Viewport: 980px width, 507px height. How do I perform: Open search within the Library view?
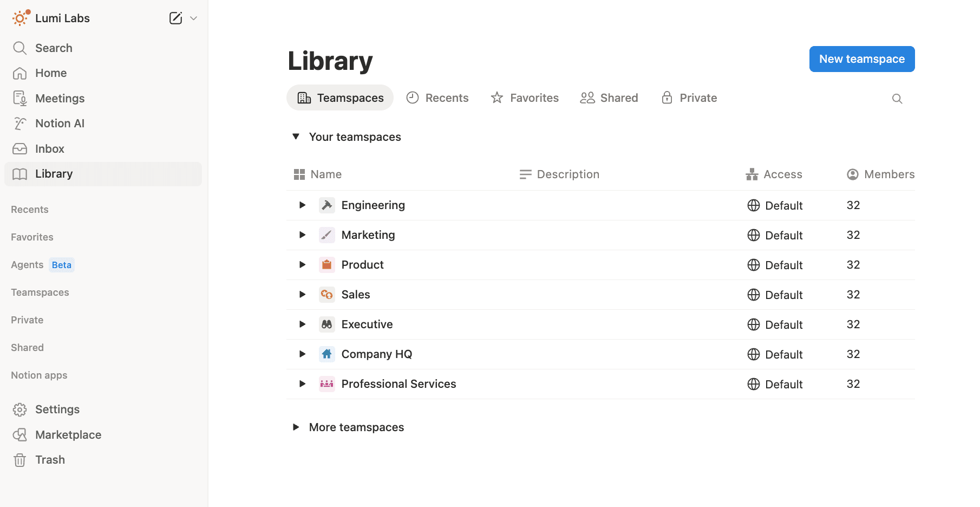click(897, 98)
